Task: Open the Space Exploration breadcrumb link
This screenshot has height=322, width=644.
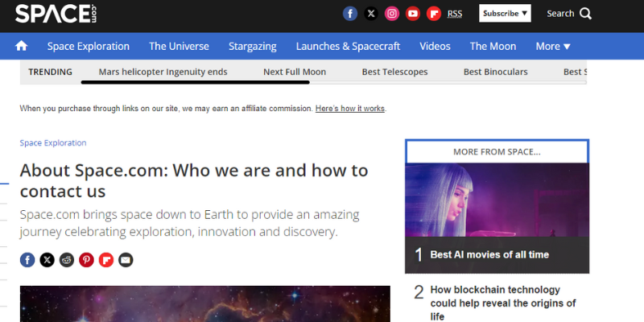Action: point(53,143)
